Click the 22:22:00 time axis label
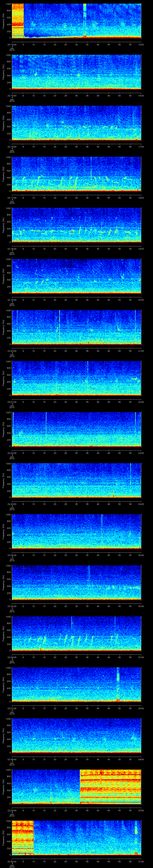 point(12,453)
